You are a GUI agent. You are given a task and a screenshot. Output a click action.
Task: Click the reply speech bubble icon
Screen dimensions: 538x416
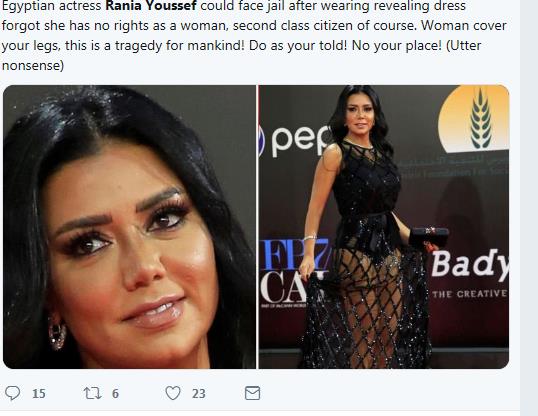pos(13,393)
